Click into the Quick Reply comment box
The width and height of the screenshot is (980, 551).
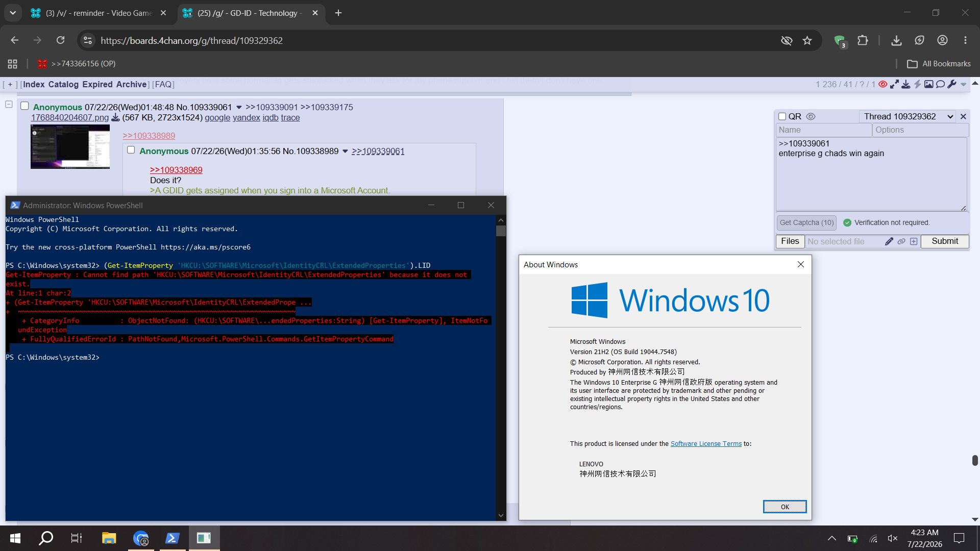pyautogui.click(x=872, y=174)
